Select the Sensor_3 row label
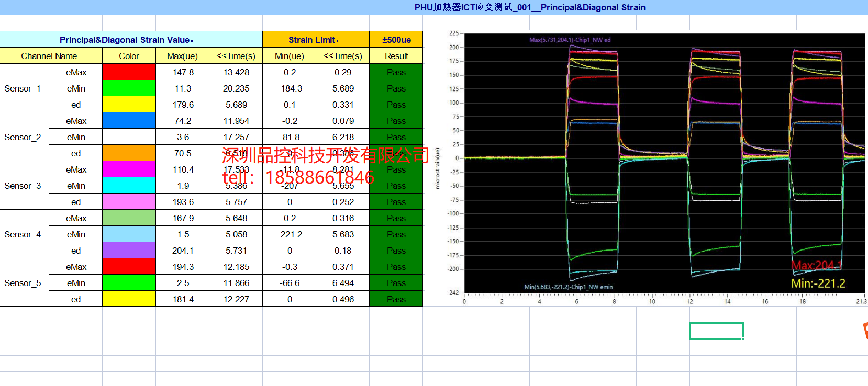Image resolution: width=868 pixels, height=386 pixels. tap(24, 186)
